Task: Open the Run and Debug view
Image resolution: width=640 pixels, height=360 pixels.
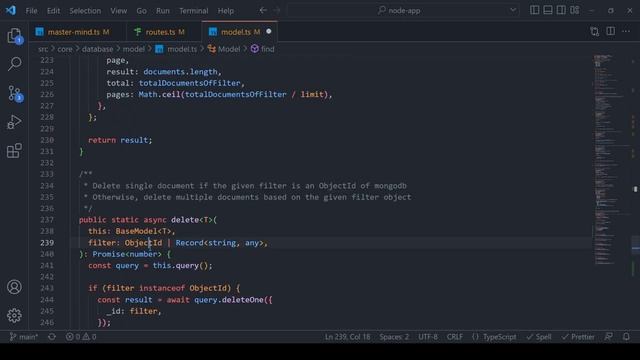Action: (x=14, y=122)
